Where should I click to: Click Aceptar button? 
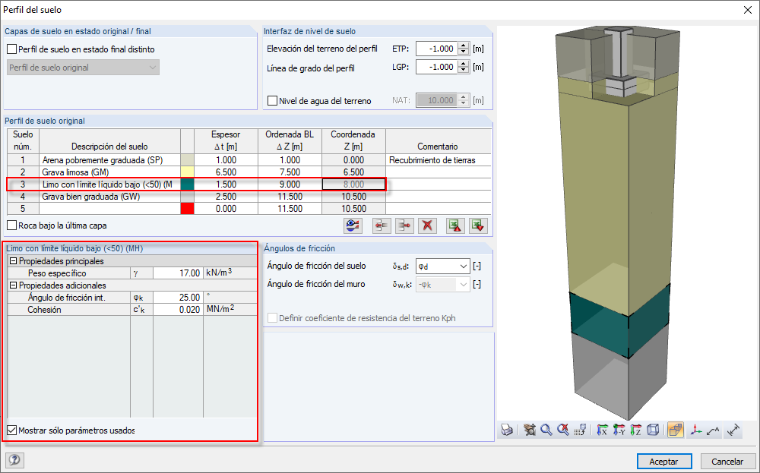click(x=664, y=462)
